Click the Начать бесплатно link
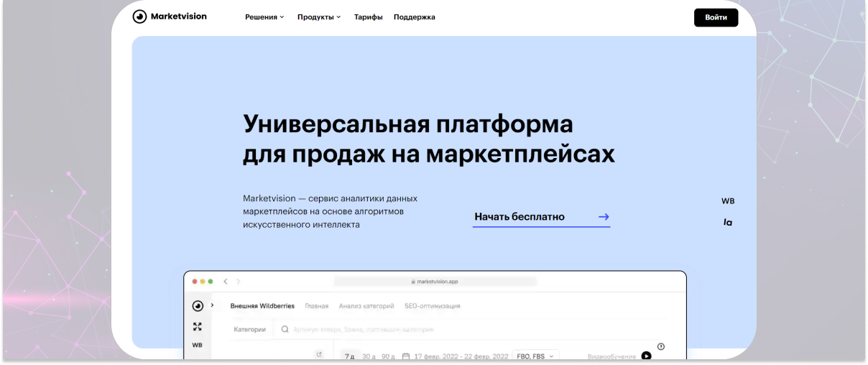Image resolution: width=868 pixels, height=365 pixels. click(541, 217)
